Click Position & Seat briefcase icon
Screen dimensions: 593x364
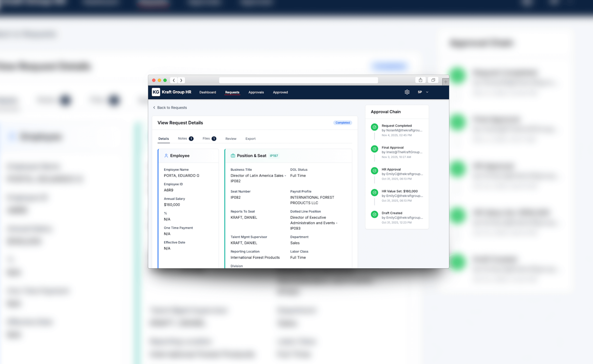[x=233, y=155]
